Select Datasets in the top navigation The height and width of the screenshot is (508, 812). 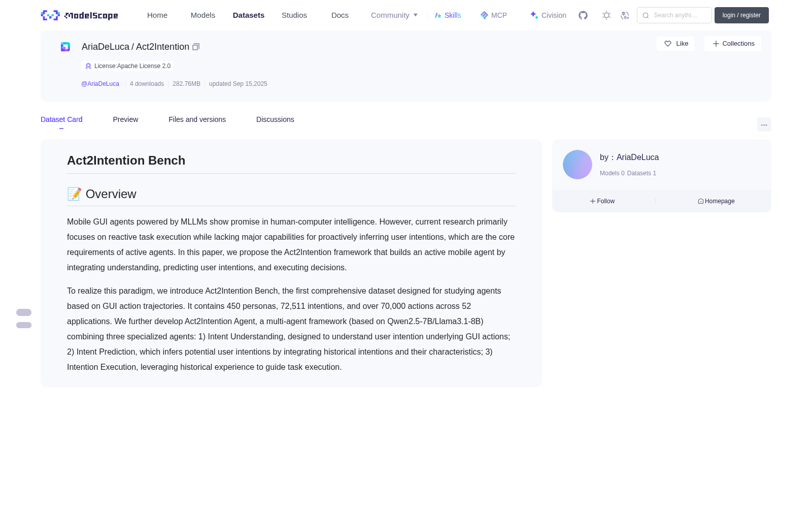tap(249, 15)
